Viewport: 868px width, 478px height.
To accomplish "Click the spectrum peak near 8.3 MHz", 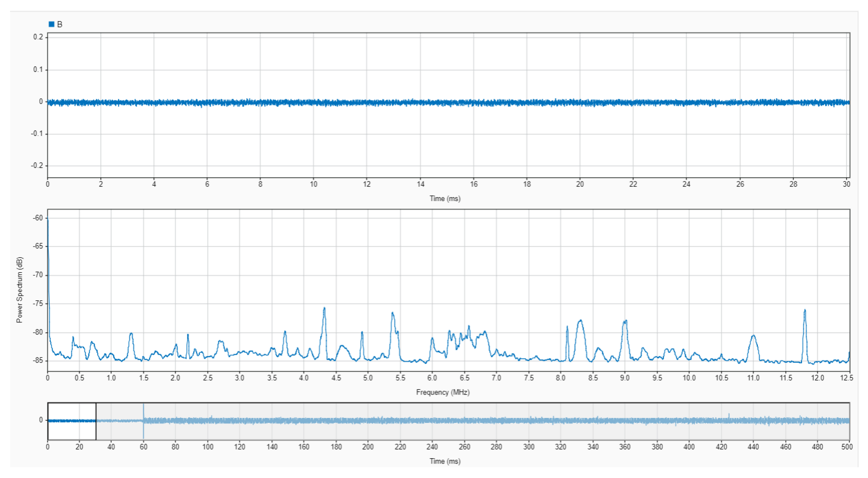I will (x=580, y=321).
